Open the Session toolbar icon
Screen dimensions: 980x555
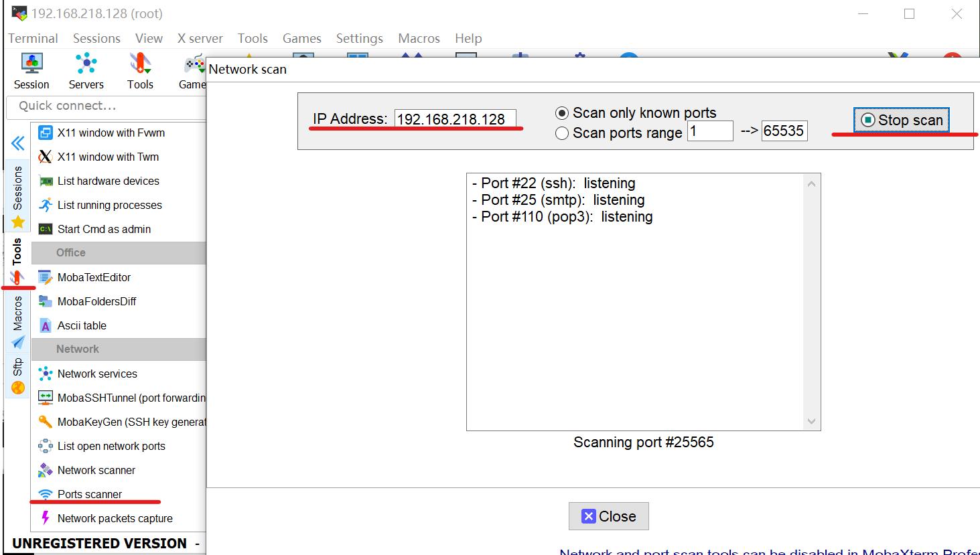point(31,72)
